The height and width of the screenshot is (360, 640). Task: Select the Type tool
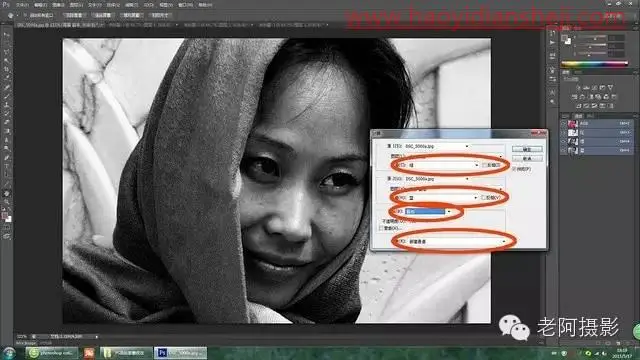click(x=7, y=166)
